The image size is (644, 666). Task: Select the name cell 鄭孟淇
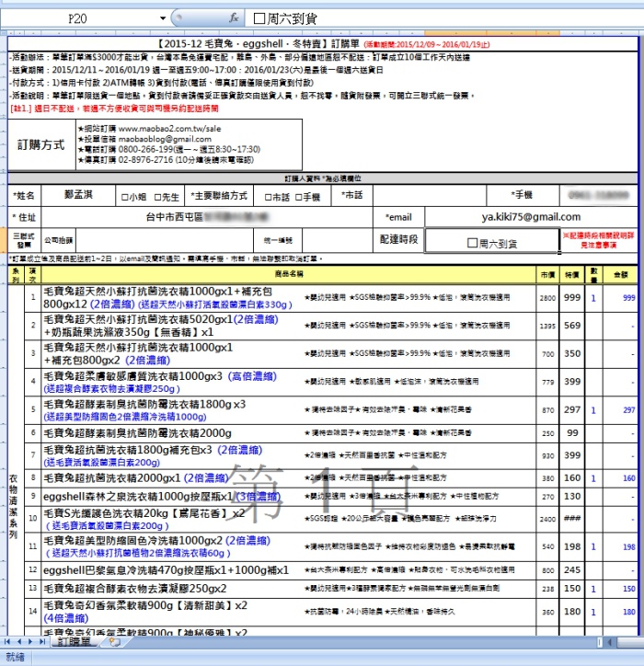pyautogui.click(x=78, y=195)
